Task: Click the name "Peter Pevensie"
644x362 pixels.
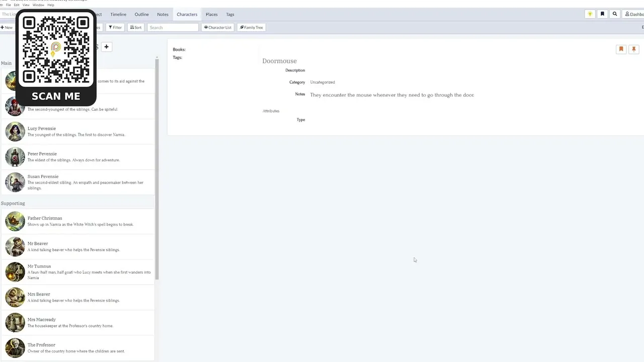Action: [42, 154]
